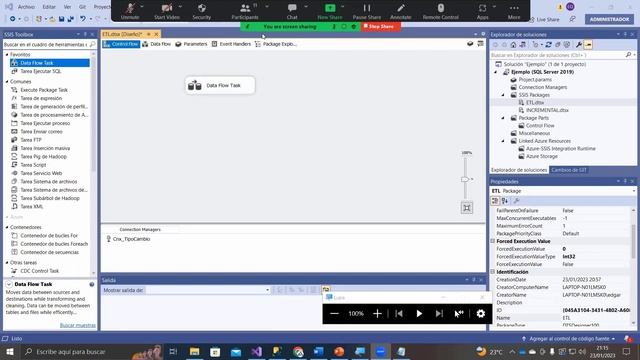Collapse the Identificación property category
640x360 pixels.
(x=493, y=272)
